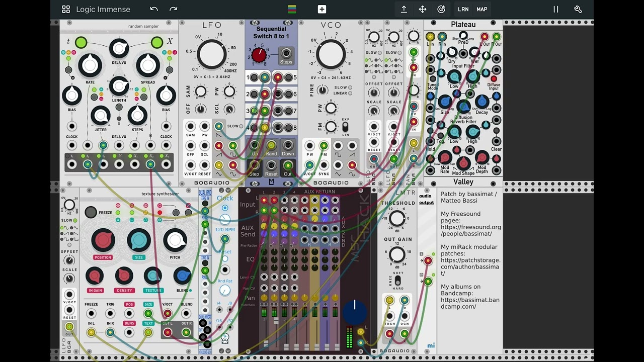644x362 pixels.
Task: Click Plateau Mod Rate knob
Action: [445, 157]
